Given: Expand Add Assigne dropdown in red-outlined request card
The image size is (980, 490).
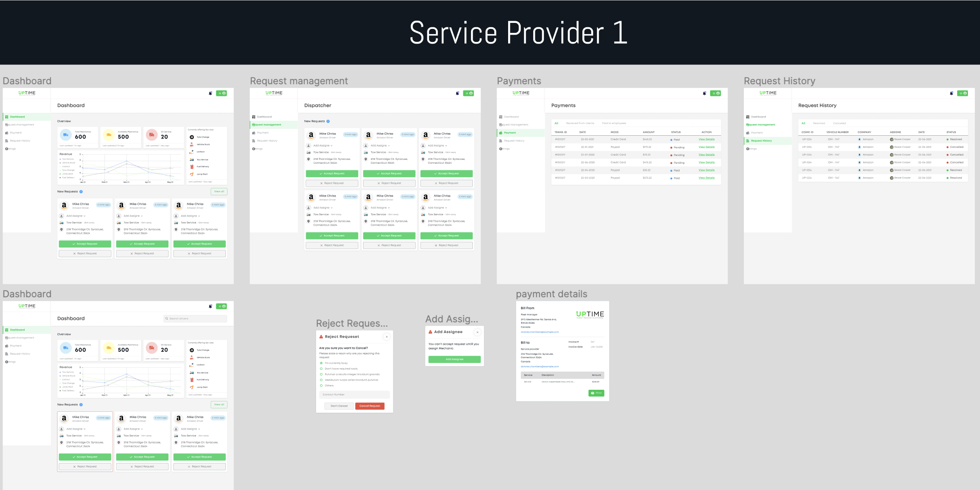Looking at the screenshot, I should point(76,429).
